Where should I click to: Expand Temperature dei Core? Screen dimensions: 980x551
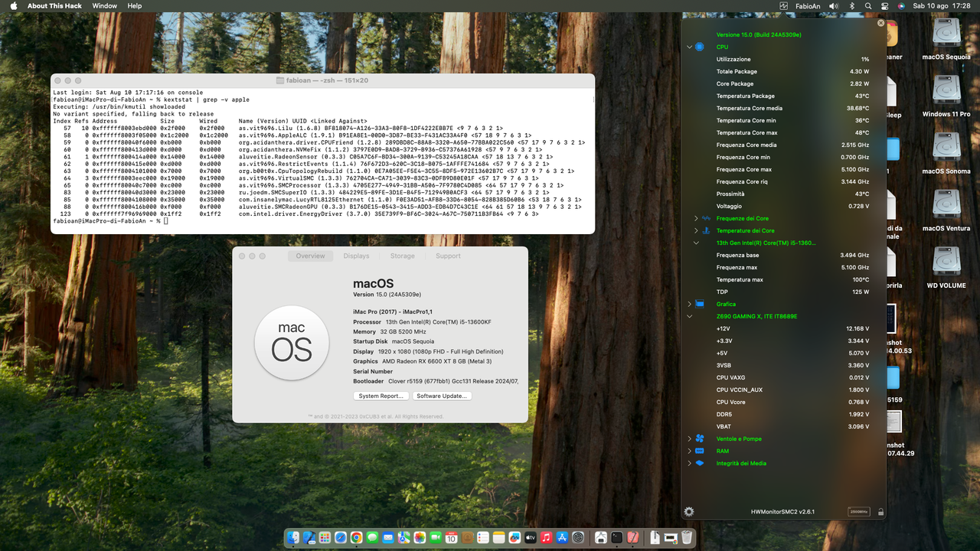tap(696, 230)
